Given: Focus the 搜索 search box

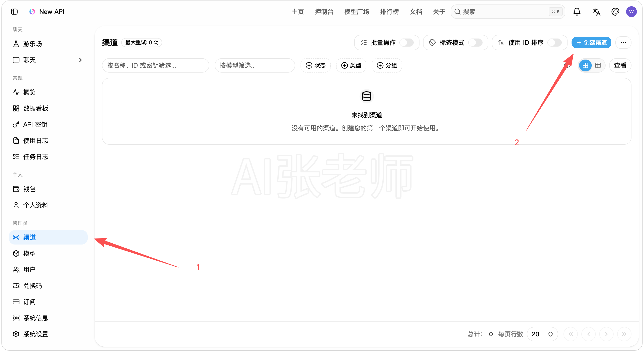Looking at the screenshot, I should [x=508, y=12].
